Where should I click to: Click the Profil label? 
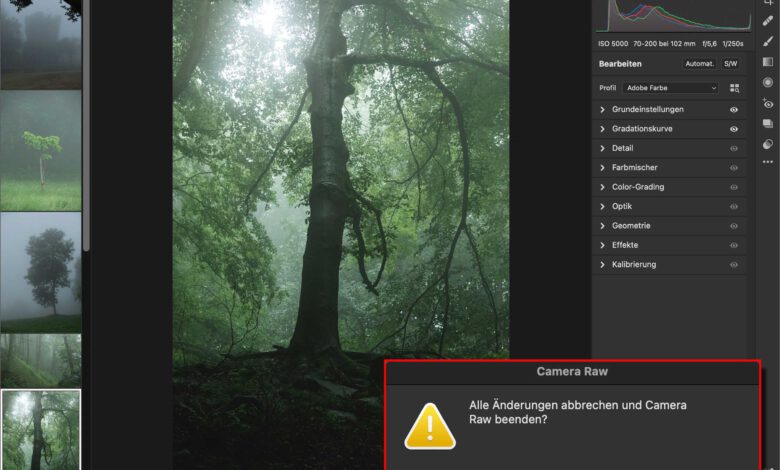[x=607, y=88]
